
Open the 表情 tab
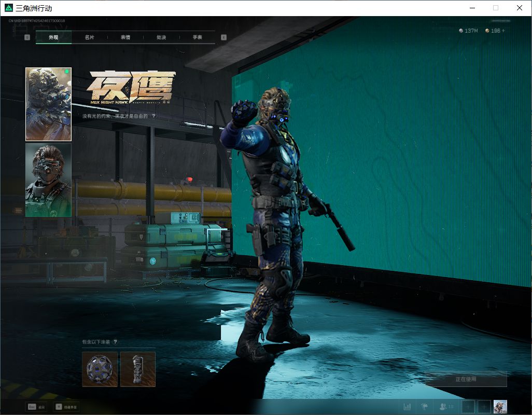click(x=125, y=37)
